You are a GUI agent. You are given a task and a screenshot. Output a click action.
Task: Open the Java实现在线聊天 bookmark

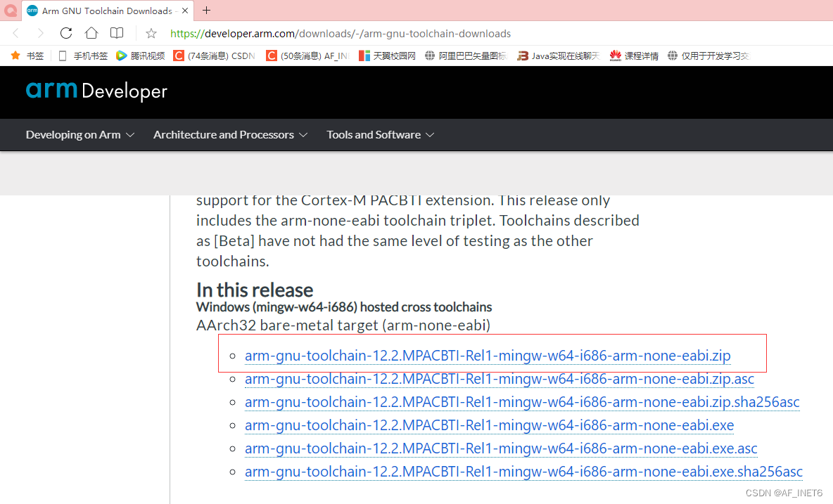click(x=559, y=56)
